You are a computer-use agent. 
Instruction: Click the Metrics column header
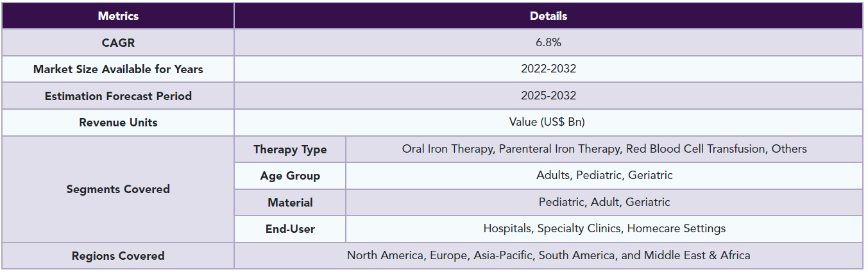pyautogui.click(x=118, y=16)
